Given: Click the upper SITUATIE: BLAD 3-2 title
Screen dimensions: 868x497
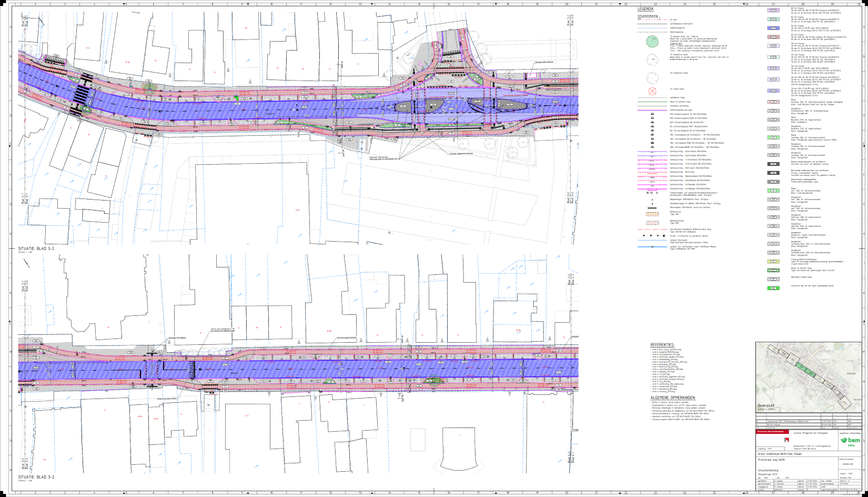Looking at the screenshot, I should click(36, 248).
